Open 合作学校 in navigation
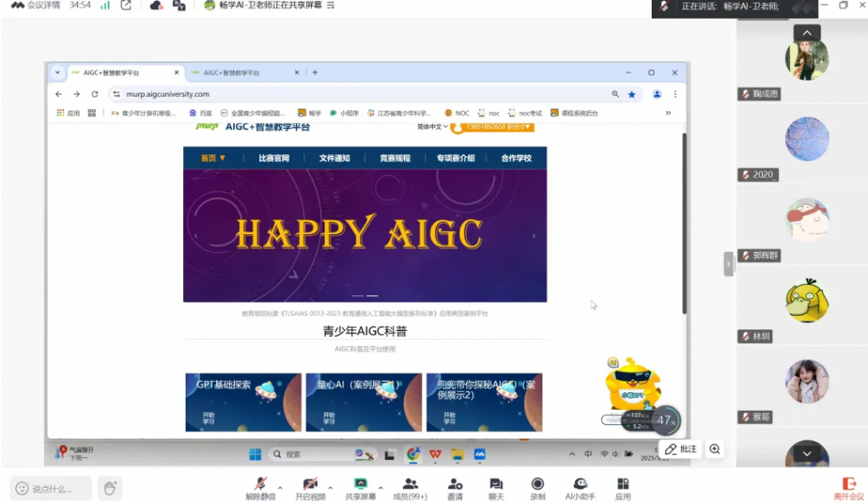Image resolution: width=868 pixels, height=504 pixels. (516, 159)
